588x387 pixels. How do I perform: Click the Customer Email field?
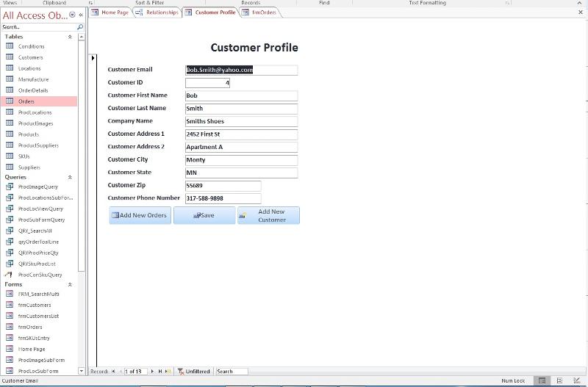pyautogui.click(x=242, y=70)
